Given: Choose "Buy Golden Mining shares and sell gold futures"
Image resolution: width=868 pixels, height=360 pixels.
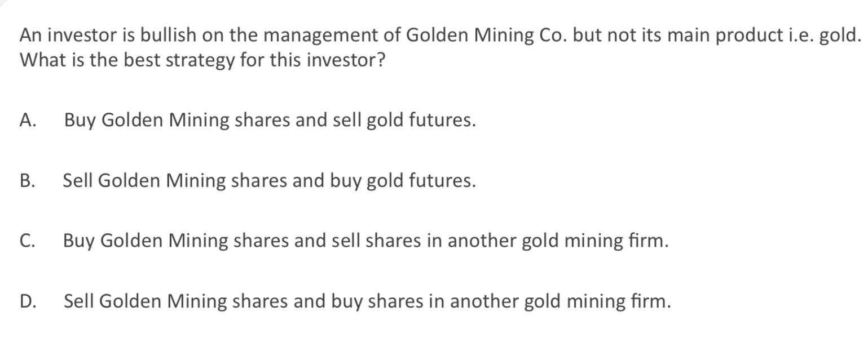Looking at the screenshot, I should (x=270, y=120).
